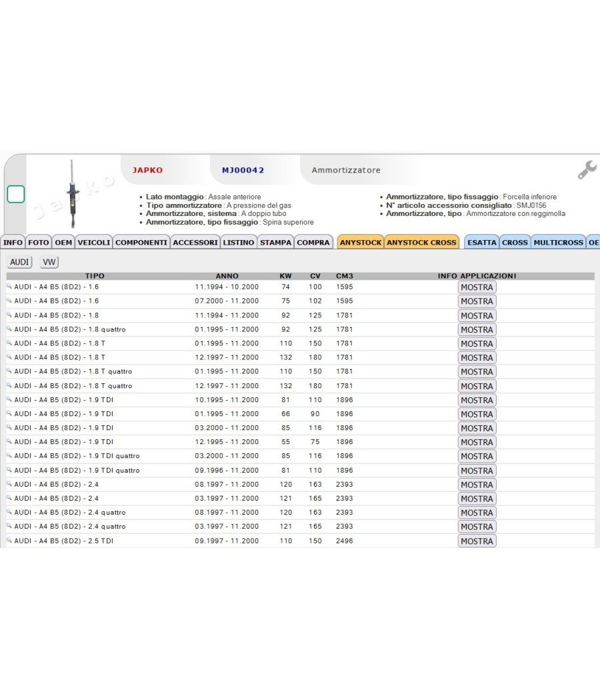Image resolution: width=600 pixels, height=700 pixels.
Task: Open the shock absorber product thumbnail
Action: point(73,194)
